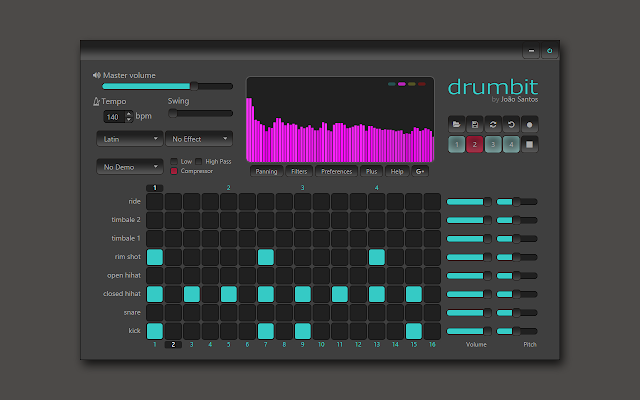Click step number 16 below the grid
The width and height of the screenshot is (640, 400).
[x=432, y=345]
